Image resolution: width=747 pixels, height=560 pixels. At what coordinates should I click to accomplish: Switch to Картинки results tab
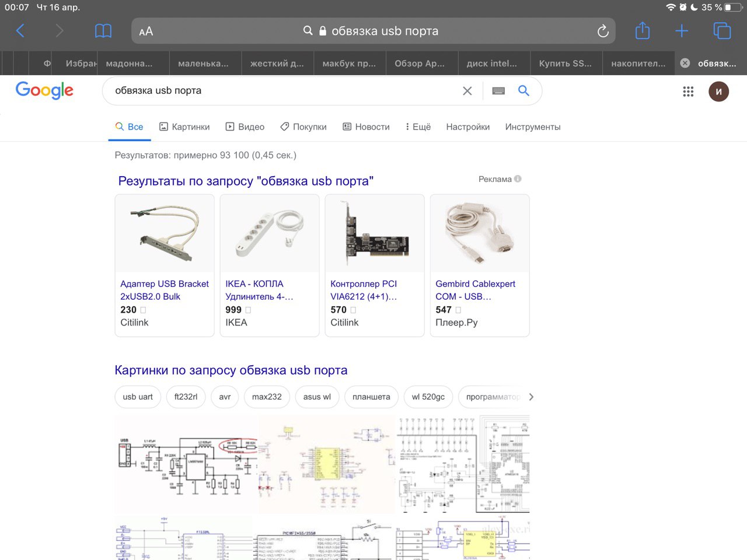[x=184, y=127]
